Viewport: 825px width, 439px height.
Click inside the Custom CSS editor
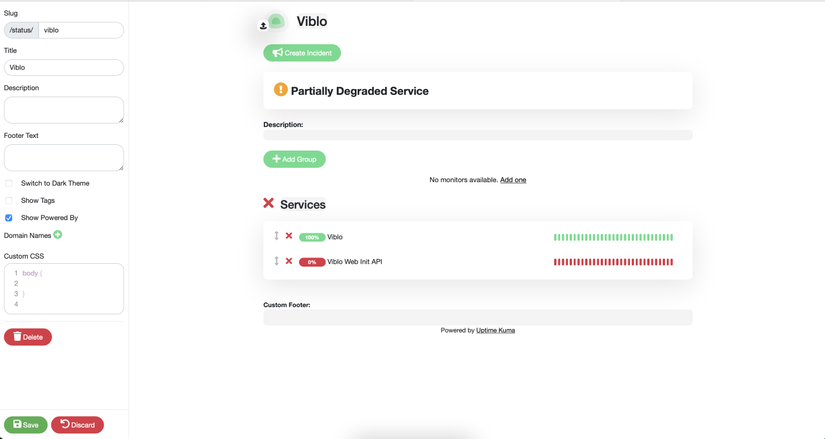(x=64, y=288)
